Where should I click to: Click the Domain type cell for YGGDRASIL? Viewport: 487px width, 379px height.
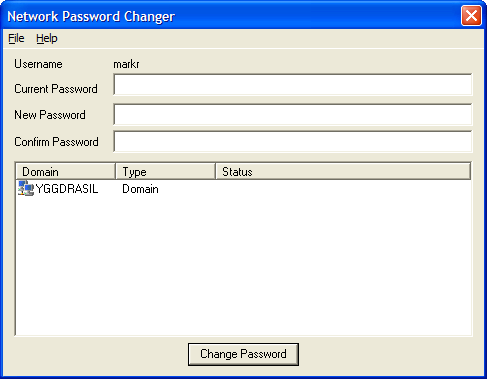140,189
